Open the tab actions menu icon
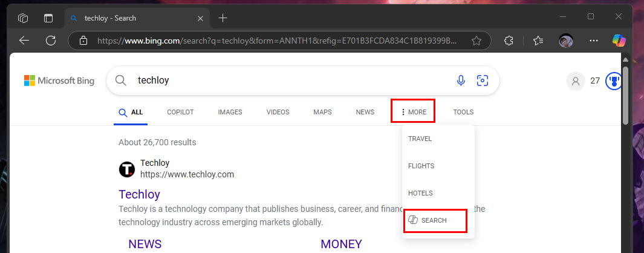Image resolution: width=644 pixels, height=253 pixels. pyautogui.click(x=49, y=18)
